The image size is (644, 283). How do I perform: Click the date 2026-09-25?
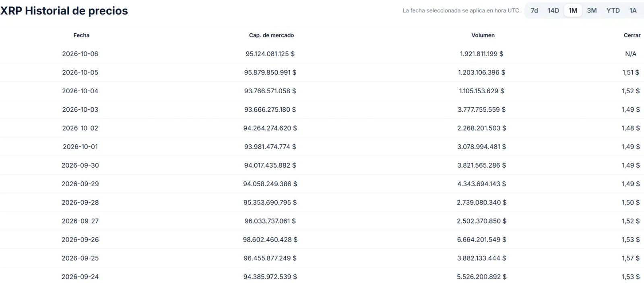click(80, 258)
